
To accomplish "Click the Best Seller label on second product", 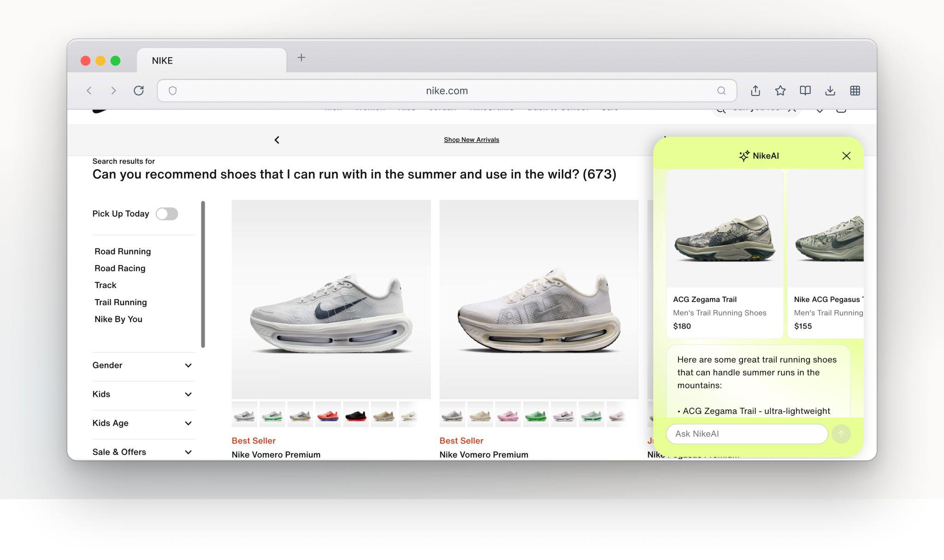I will coord(461,441).
